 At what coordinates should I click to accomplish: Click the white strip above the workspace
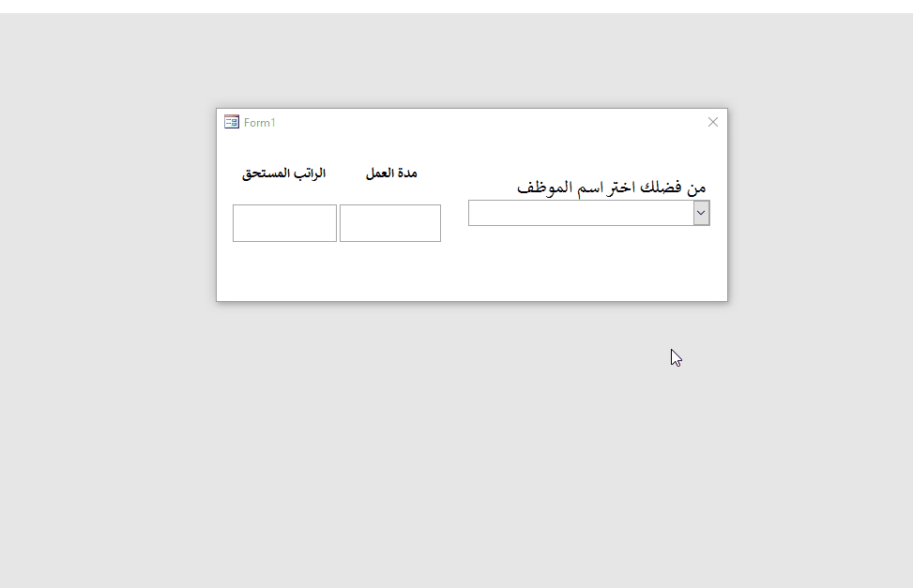click(456, 7)
